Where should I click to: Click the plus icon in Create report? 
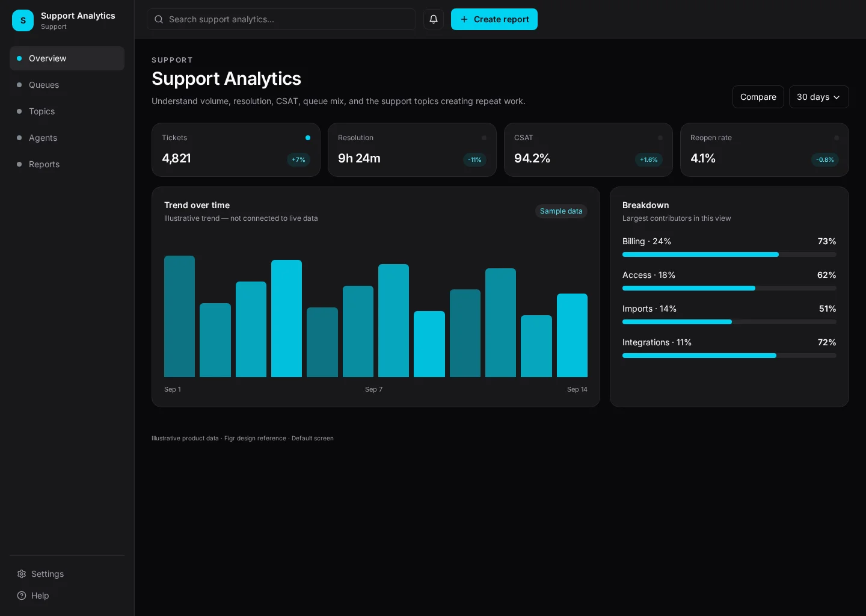point(464,19)
